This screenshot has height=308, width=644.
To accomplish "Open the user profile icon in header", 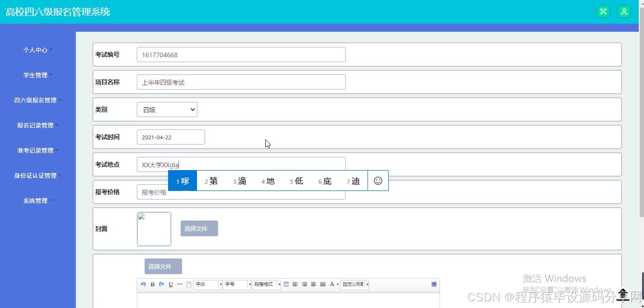I will tap(624, 12).
